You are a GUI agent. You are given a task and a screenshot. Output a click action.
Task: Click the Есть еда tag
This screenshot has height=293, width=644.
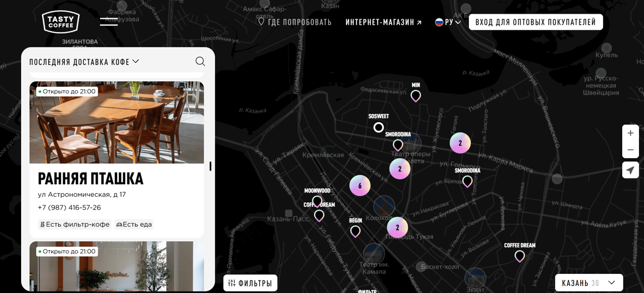[x=134, y=225]
